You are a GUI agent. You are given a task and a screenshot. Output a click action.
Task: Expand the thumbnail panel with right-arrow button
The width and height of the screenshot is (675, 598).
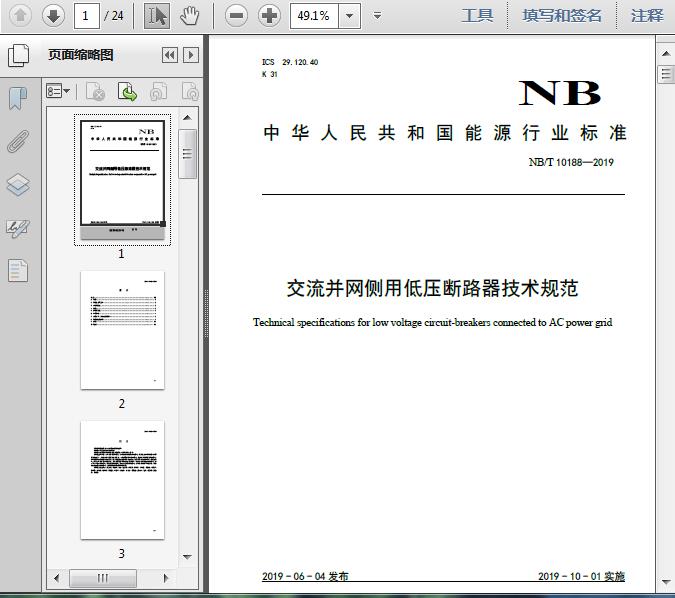pos(191,55)
